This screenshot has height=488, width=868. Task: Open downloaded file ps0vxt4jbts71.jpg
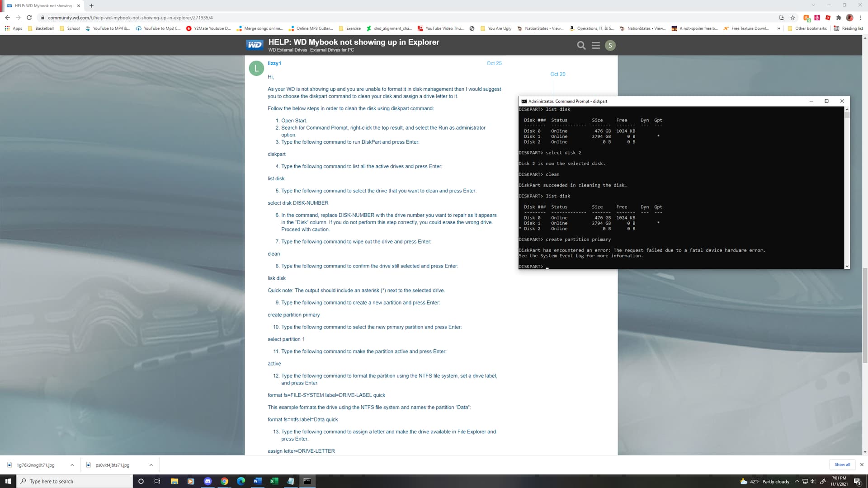coord(112,465)
